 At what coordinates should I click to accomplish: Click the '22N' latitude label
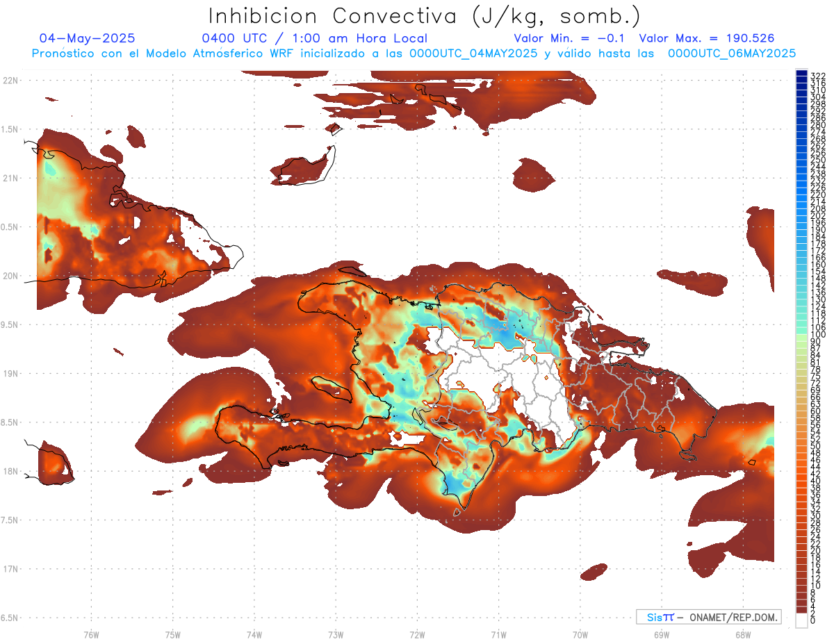(10, 81)
